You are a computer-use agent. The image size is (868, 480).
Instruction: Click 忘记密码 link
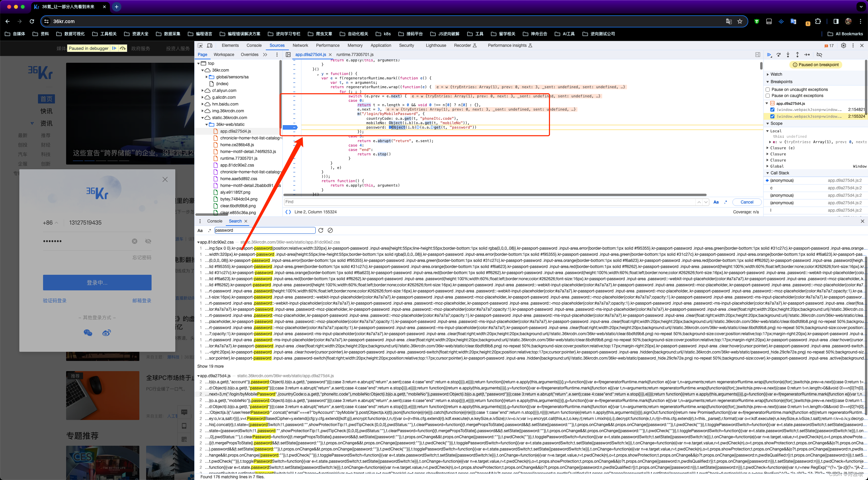[142, 258]
